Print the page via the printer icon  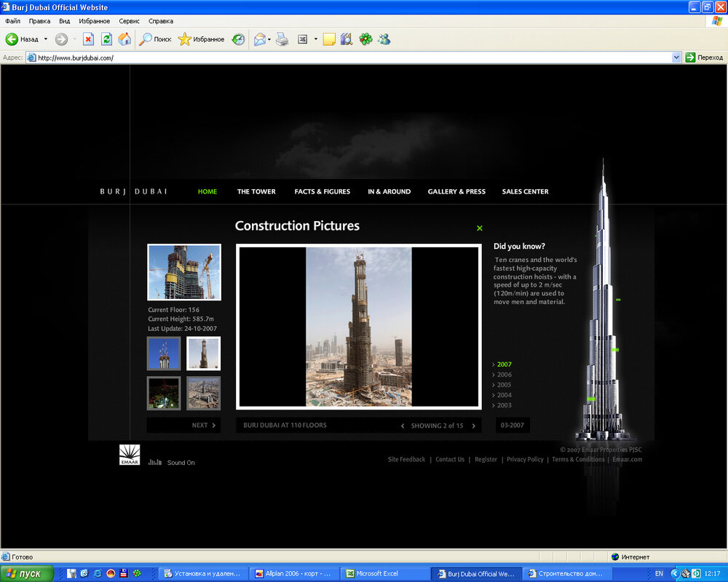point(281,39)
